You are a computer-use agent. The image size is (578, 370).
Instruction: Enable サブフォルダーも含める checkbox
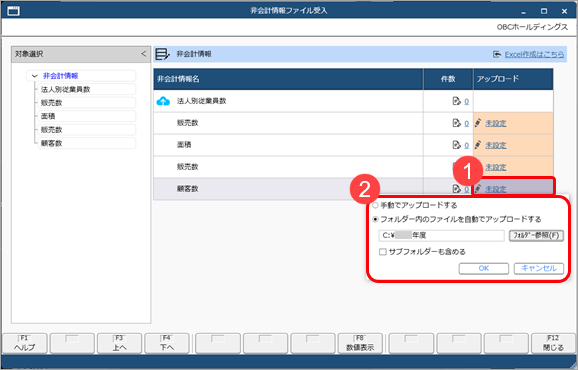(x=383, y=252)
